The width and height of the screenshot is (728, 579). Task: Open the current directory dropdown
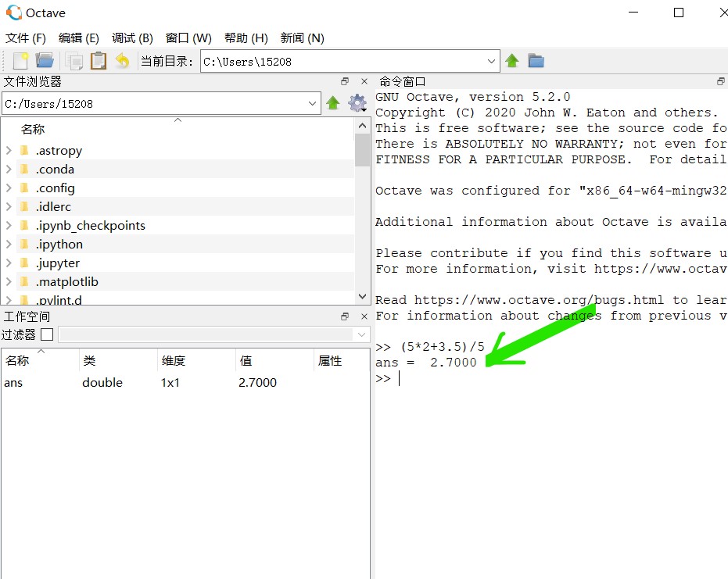491,61
